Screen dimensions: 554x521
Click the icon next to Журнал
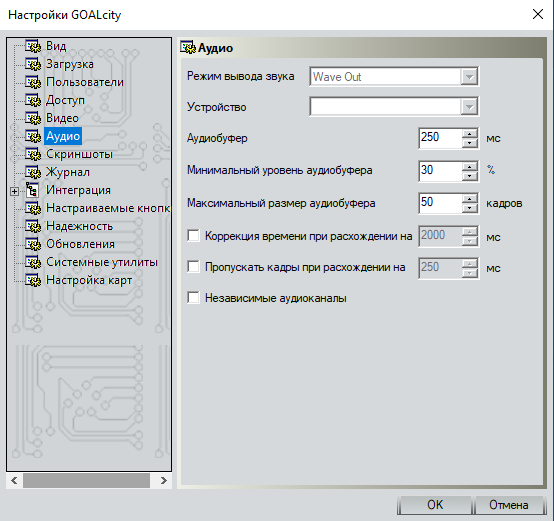point(33,172)
